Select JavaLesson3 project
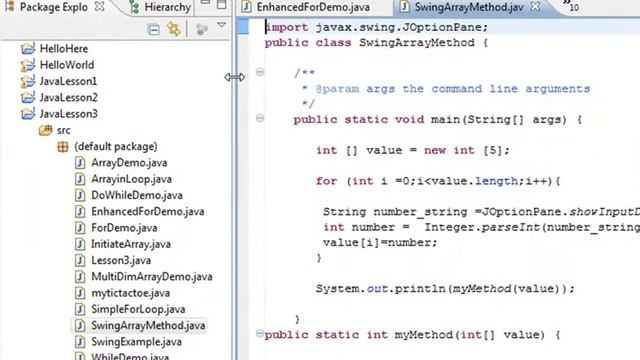Image resolution: width=640 pixels, height=360 pixels. pyautogui.click(x=68, y=114)
